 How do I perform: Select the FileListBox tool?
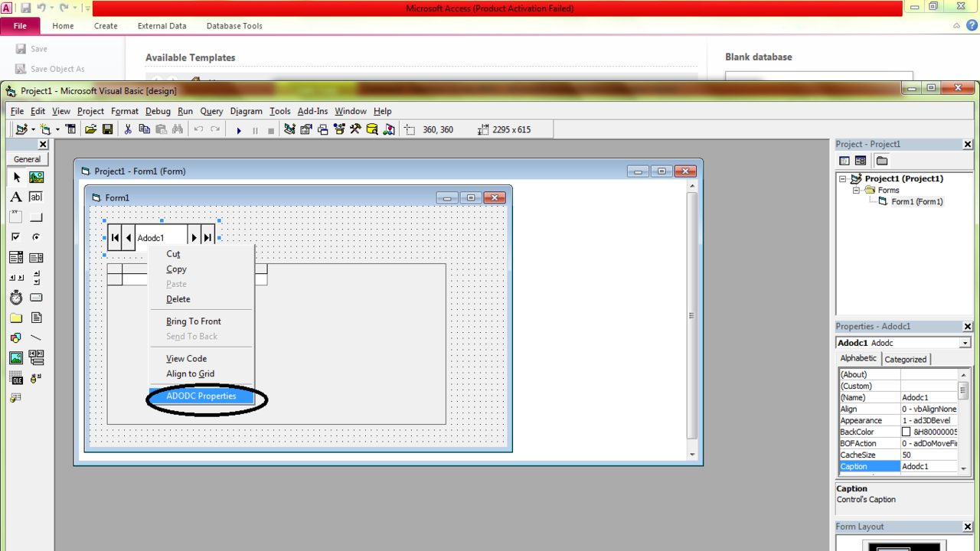[x=36, y=318]
